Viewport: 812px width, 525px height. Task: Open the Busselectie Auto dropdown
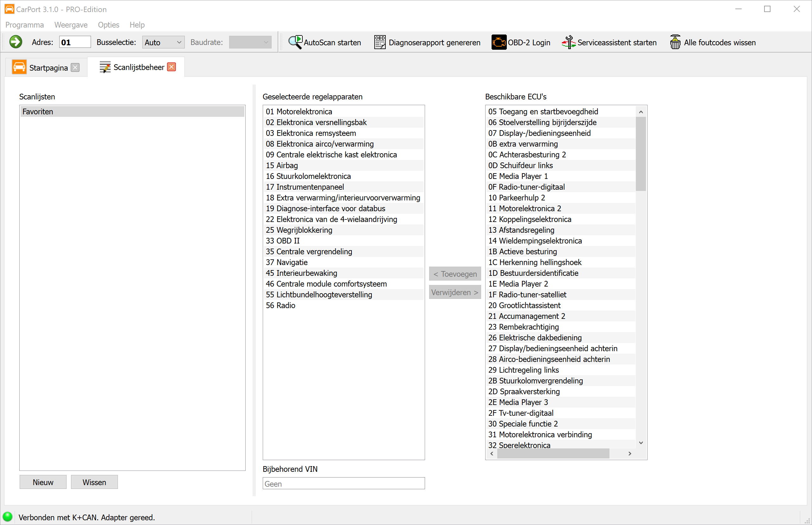click(x=163, y=42)
